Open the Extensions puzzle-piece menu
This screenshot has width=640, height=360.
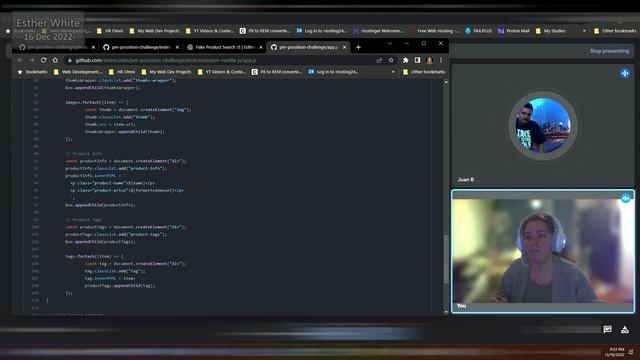tap(405, 60)
